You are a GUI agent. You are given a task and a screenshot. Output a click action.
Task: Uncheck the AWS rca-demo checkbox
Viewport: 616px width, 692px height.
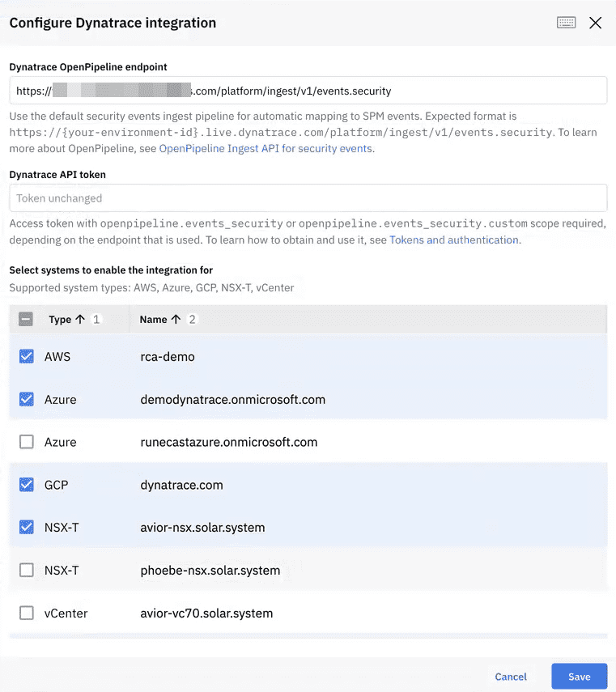coord(27,356)
